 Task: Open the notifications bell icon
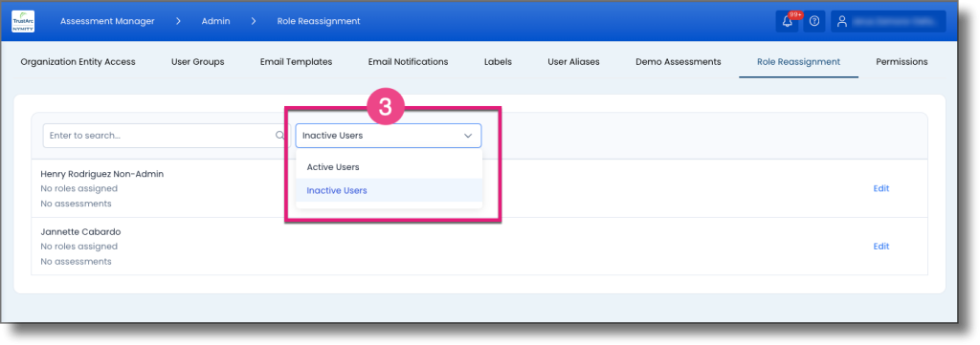(787, 21)
